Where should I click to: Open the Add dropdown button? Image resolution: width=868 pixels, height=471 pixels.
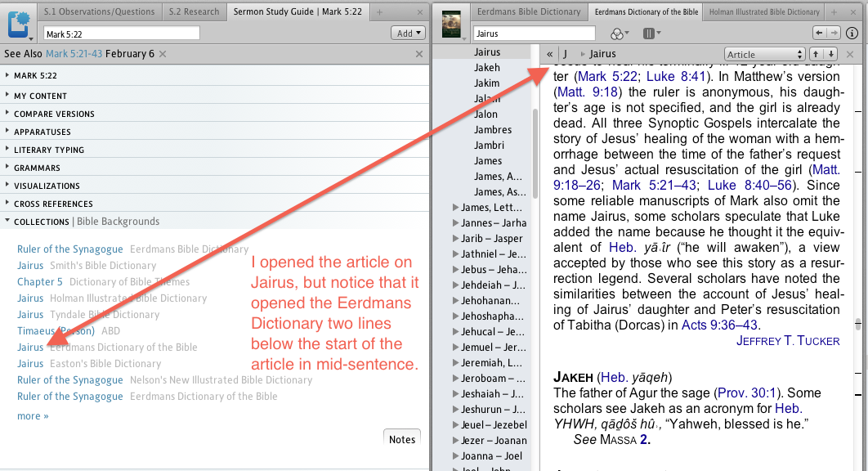pos(408,34)
